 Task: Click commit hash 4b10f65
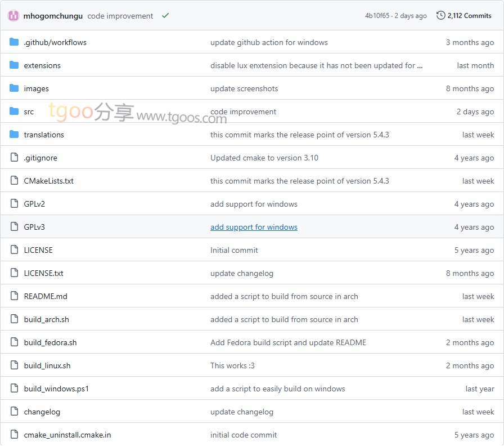[x=377, y=16]
